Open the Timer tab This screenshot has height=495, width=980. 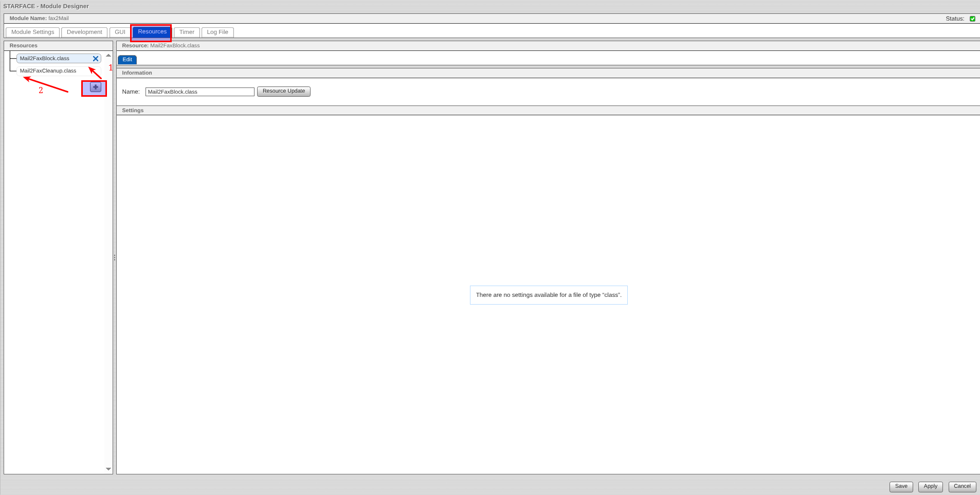click(187, 32)
